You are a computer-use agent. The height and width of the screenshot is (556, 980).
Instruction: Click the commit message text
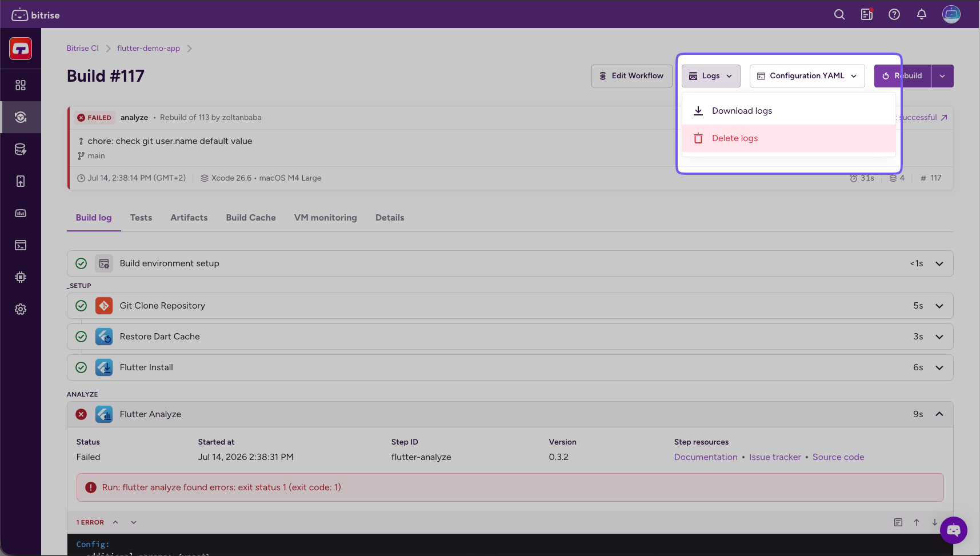click(170, 141)
